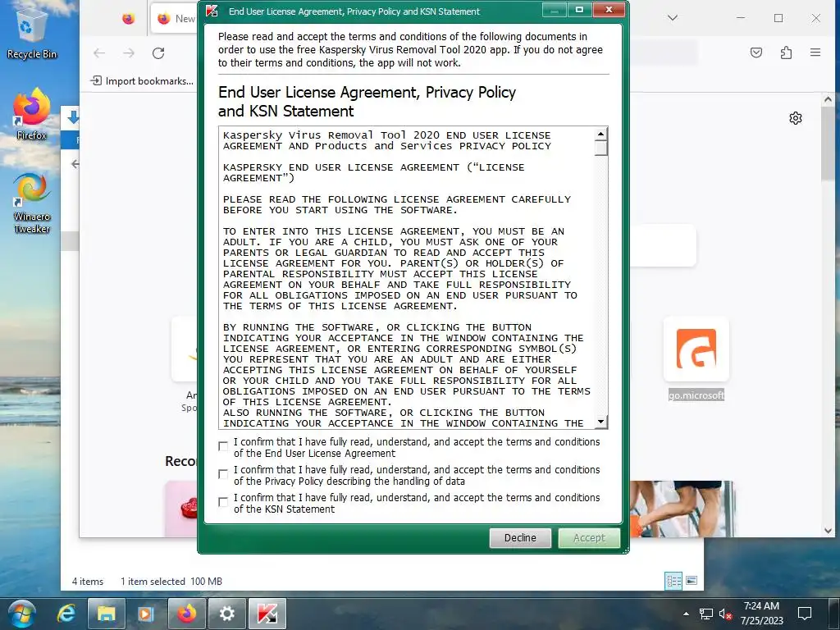This screenshot has height=630, width=840.
Task: Expand the Firefox list all tabs chevron
Action: point(673,18)
